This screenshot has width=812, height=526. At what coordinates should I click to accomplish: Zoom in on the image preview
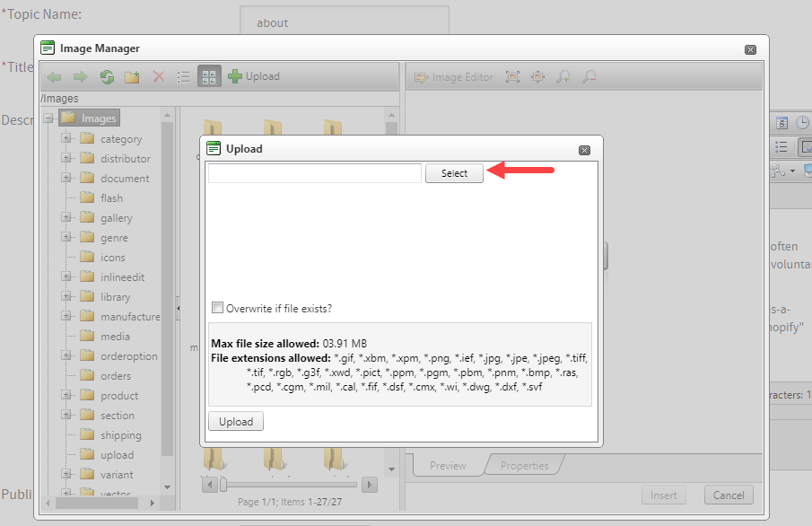click(563, 76)
